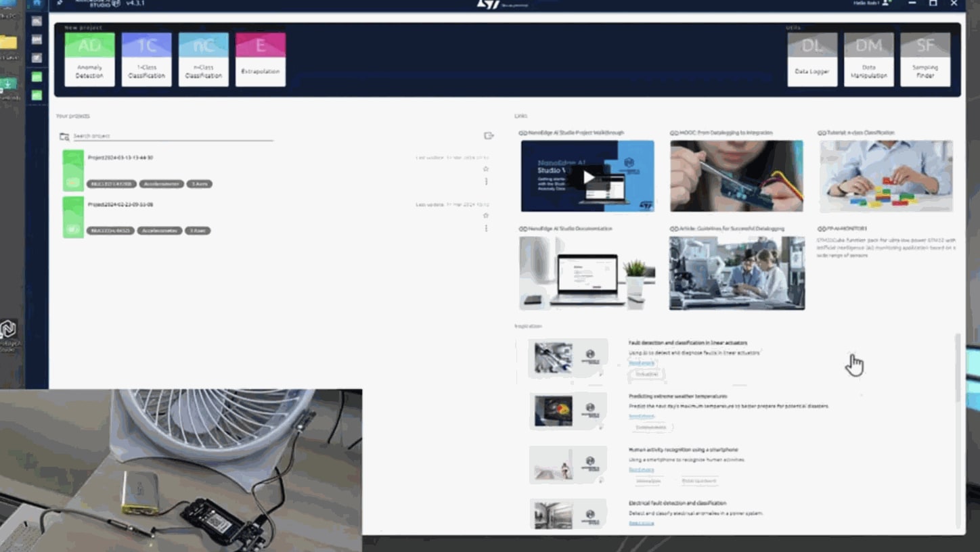This screenshot has width=980, height=552.
Task: Click green thumbnail of Project2024-02-23-09-33-08
Action: point(73,217)
